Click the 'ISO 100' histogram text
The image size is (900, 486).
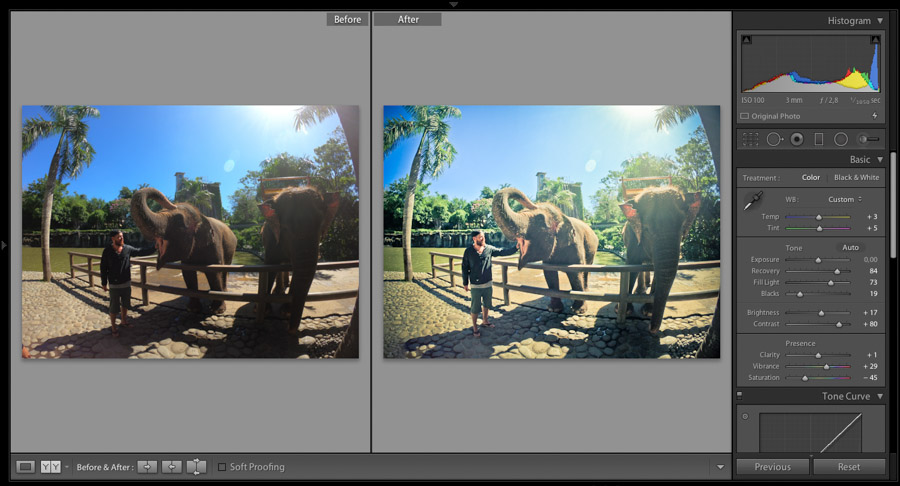coord(752,100)
